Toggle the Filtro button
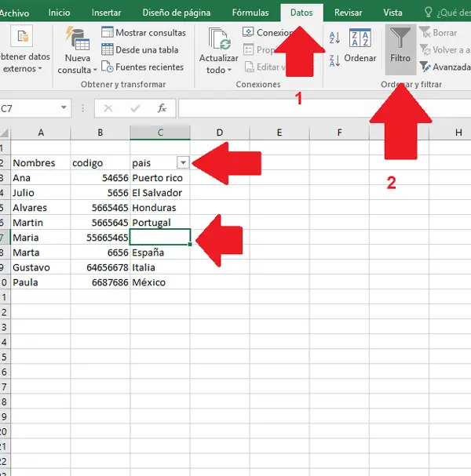 point(400,49)
